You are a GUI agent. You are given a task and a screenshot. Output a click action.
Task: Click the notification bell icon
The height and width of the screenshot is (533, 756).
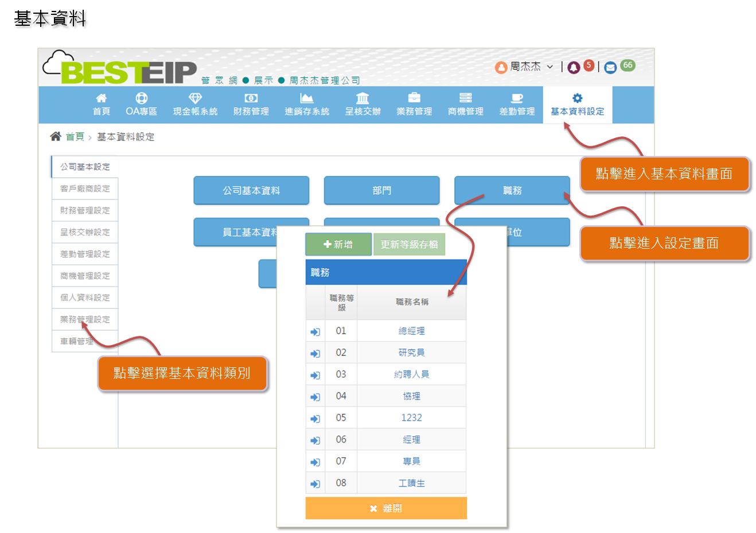click(574, 68)
